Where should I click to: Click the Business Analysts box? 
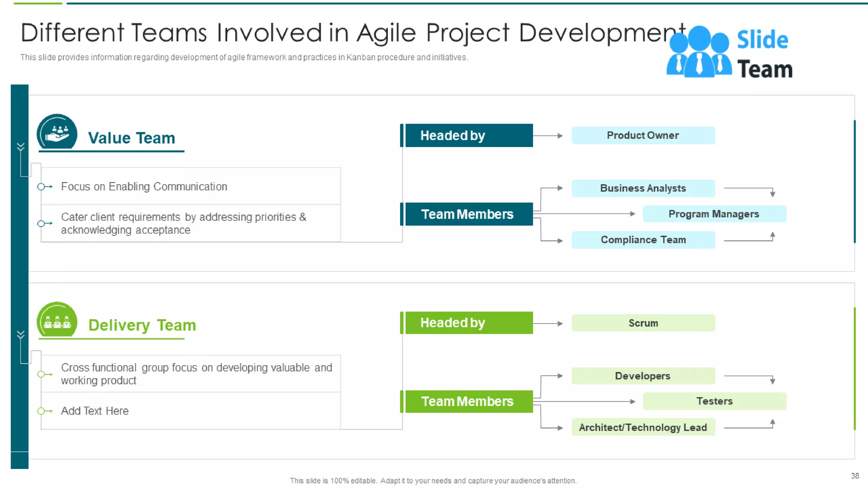[643, 189]
